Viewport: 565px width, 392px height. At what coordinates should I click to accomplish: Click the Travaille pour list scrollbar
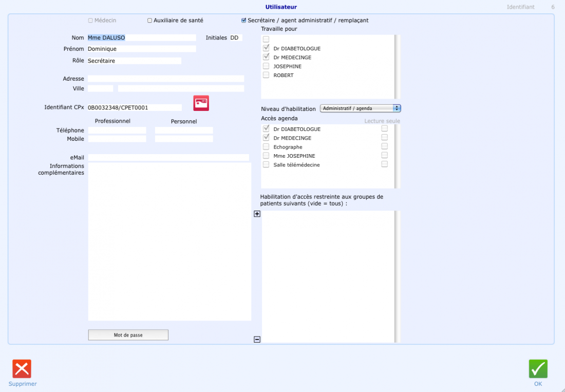point(398,67)
